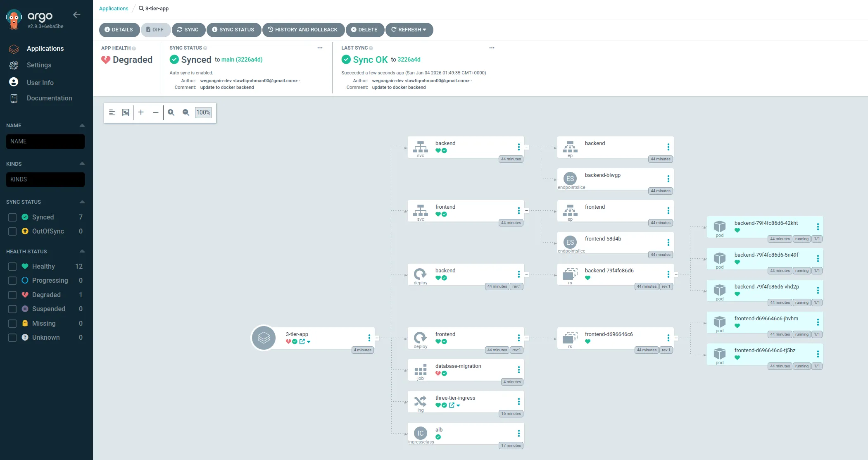The image size is (868, 460).
Task: Click the 3-tier-app application root icon
Action: [264, 338]
